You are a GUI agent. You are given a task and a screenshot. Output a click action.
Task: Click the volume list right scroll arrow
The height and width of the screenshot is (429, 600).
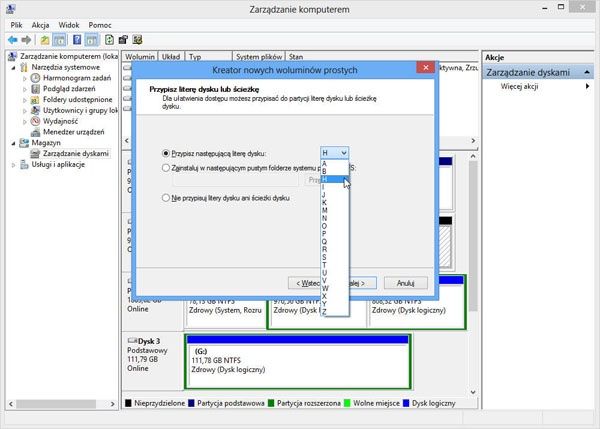coord(473,141)
